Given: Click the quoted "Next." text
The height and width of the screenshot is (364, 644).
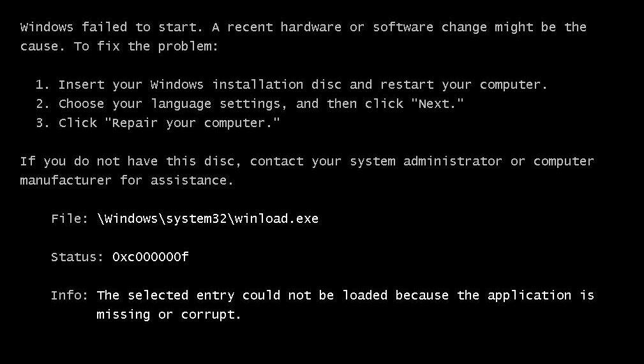Looking at the screenshot, I should 437,103.
